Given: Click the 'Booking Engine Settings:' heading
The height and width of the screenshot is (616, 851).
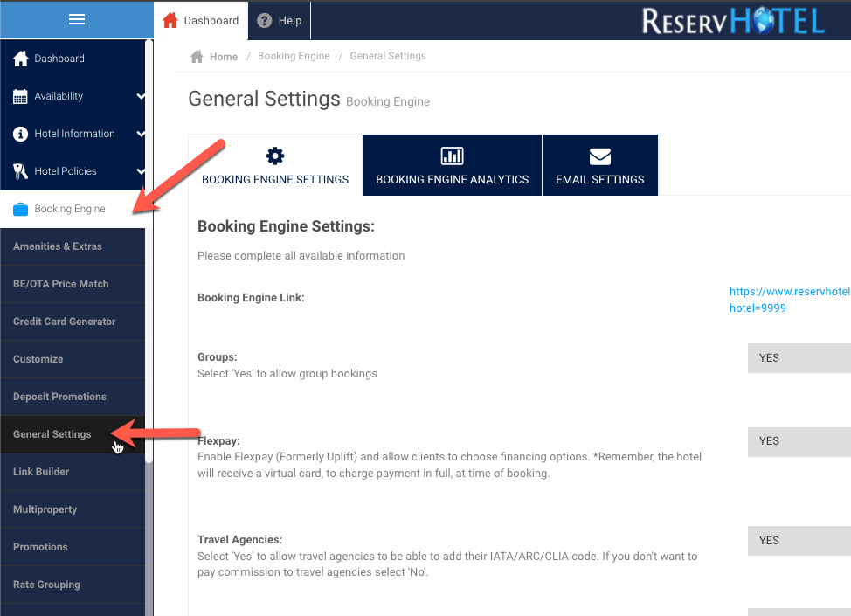Looking at the screenshot, I should 286,226.
